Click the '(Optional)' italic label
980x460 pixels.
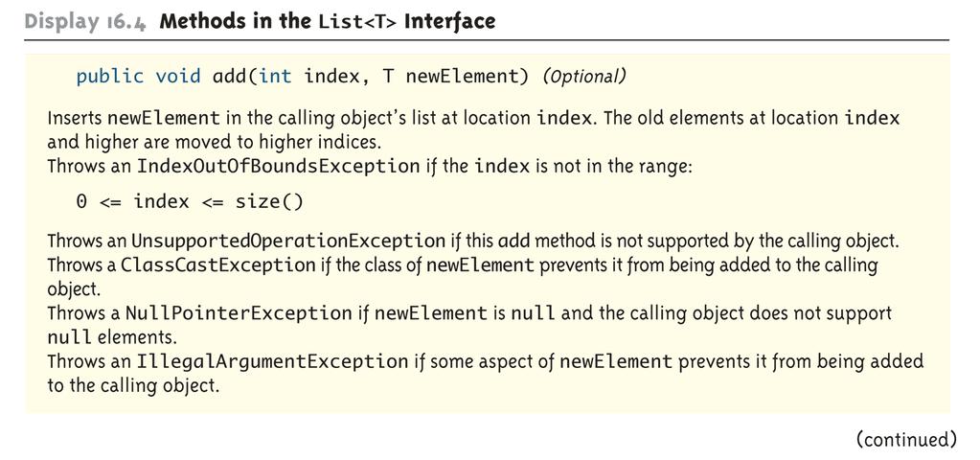(x=583, y=77)
